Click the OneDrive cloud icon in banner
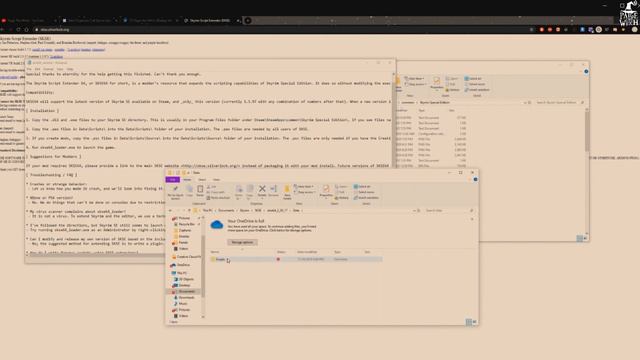The image size is (640, 360). click(x=217, y=224)
